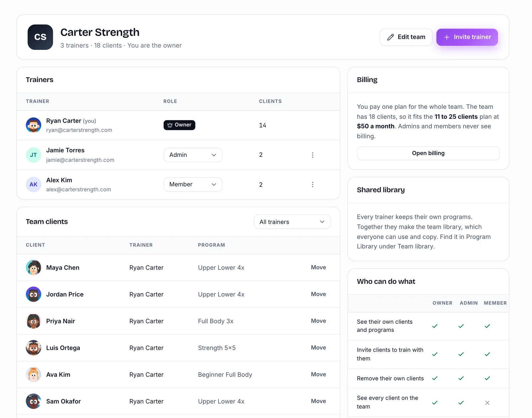Click Jamie Torres's JT initials avatar
The height and width of the screenshot is (418, 532).
[x=34, y=155]
